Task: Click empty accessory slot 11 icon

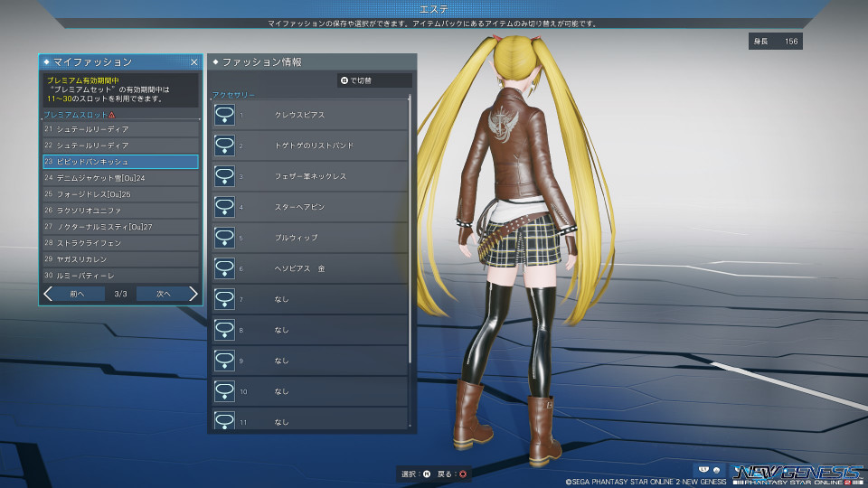Action: (x=224, y=420)
